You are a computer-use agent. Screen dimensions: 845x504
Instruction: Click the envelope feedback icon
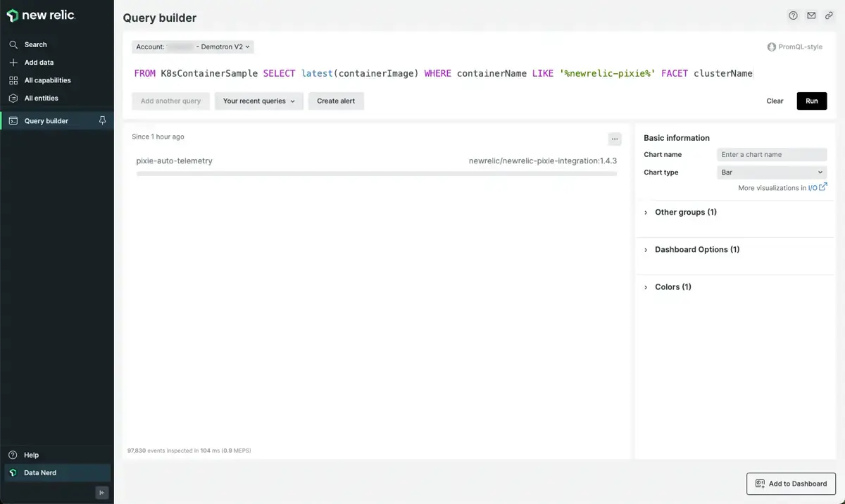[x=811, y=15]
